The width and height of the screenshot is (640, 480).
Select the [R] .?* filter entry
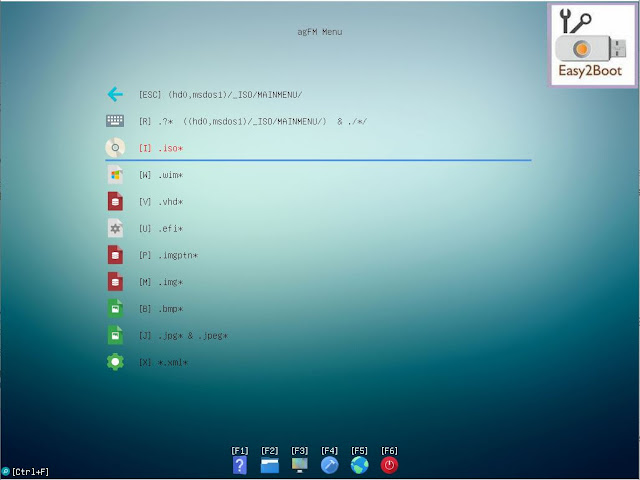pyautogui.click(x=253, y=121)
